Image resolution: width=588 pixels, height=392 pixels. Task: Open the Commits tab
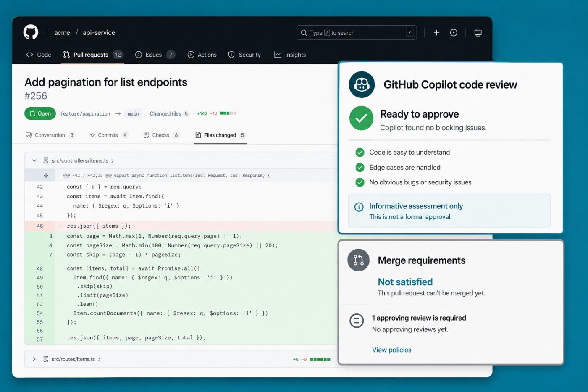[109, 135]
